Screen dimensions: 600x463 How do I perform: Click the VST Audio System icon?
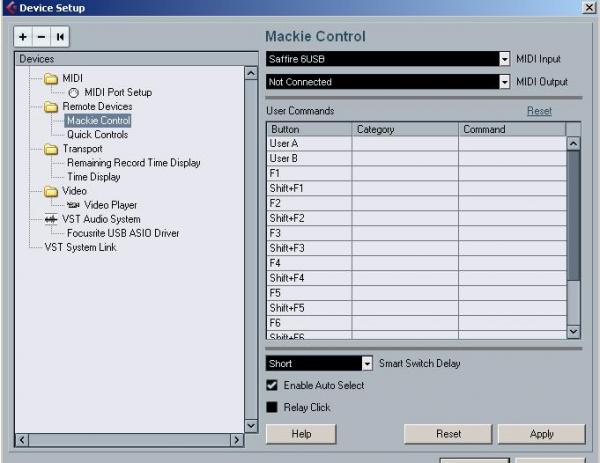[51, 219]
